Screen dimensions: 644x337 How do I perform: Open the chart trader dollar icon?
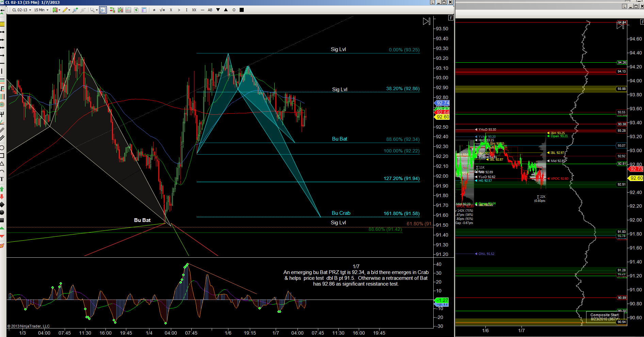coord(136,10)
